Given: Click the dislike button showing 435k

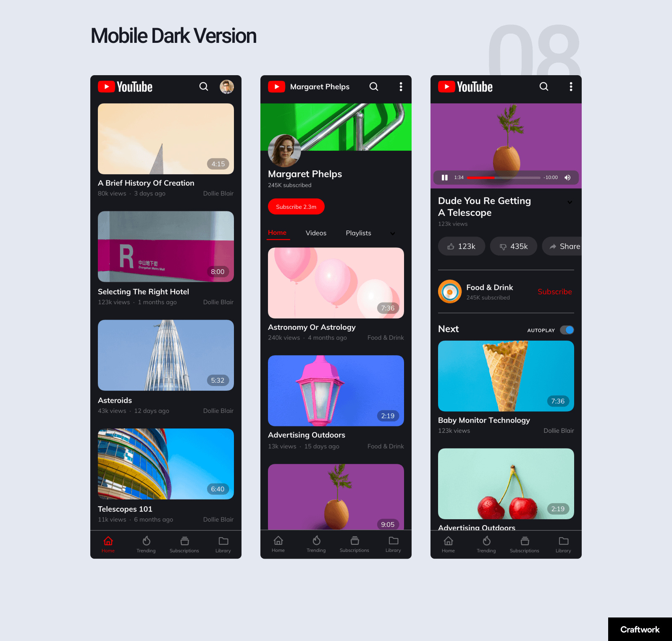Looking at the screenshot, I should click(513, 247).
